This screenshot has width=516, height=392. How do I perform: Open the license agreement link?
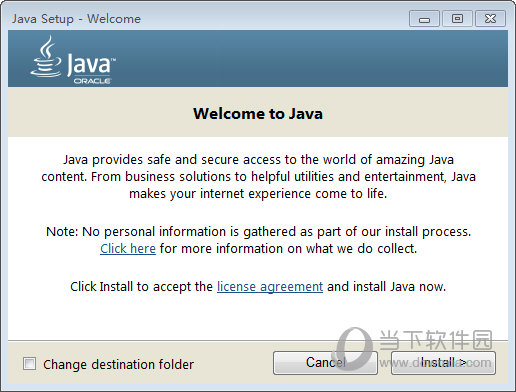tap(270, 287)
